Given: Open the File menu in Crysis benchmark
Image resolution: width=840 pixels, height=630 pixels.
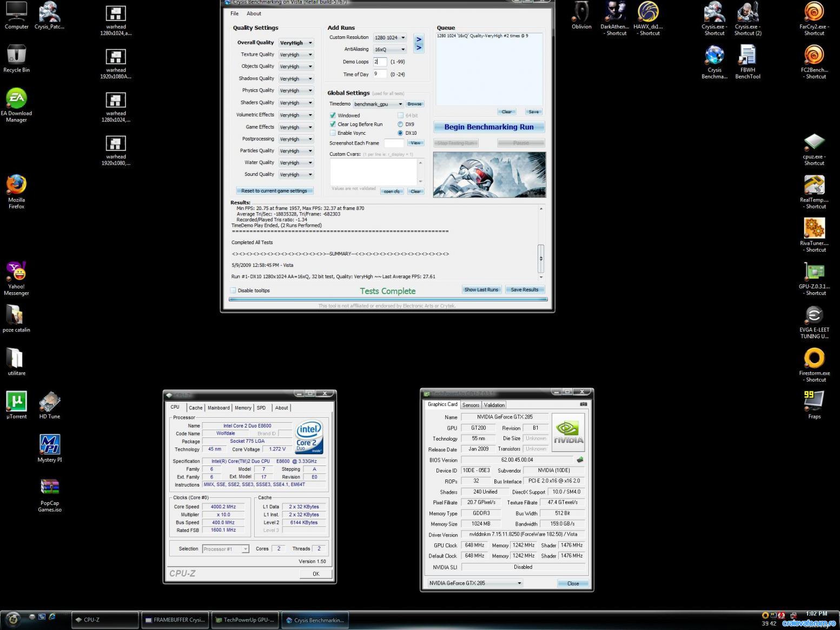Looking at the screenshot, I should (x=234, y=14).
